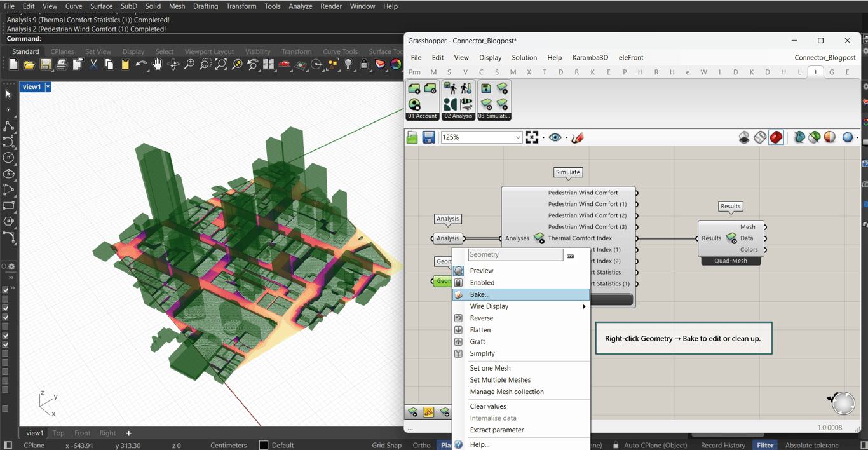
Task: Click the Filter button in status bar
Action: tap(765, 445)
